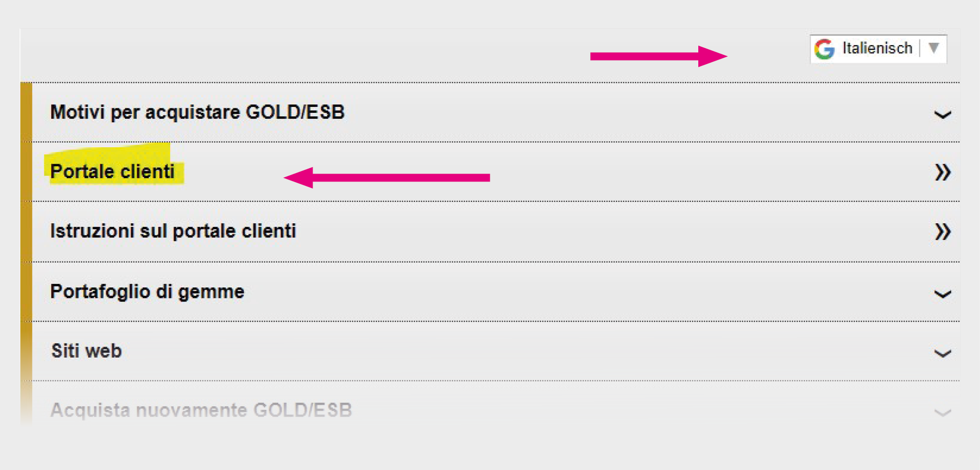Screen dimensions: 980x470
Task: Click the Google G logo icon
Action: point(824,49)
